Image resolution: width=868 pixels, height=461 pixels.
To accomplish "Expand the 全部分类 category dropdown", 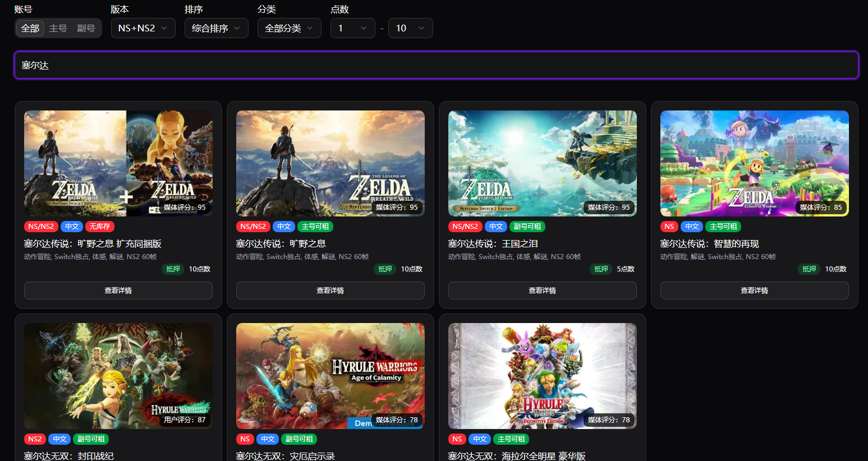I will point(289,28).
